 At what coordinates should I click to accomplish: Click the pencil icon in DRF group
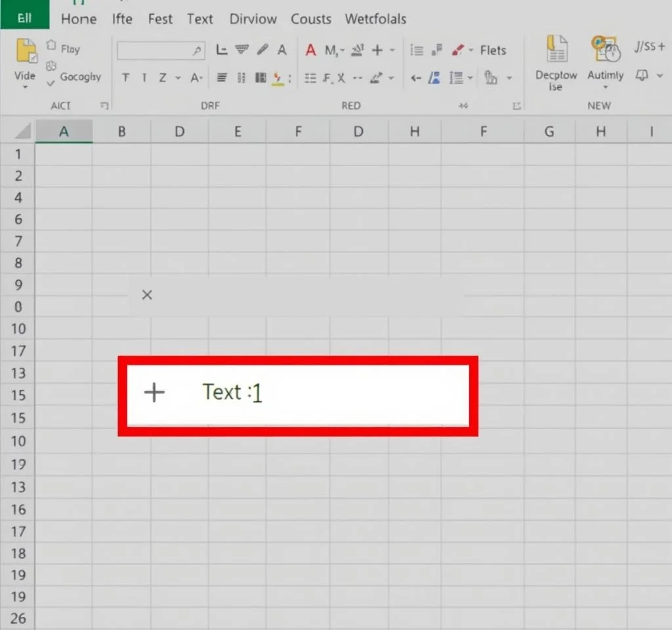[x=262, y=50]
